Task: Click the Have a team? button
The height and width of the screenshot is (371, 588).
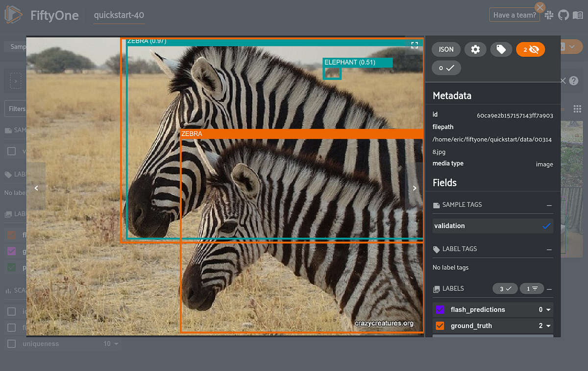Action: click(x=514, y=15)
